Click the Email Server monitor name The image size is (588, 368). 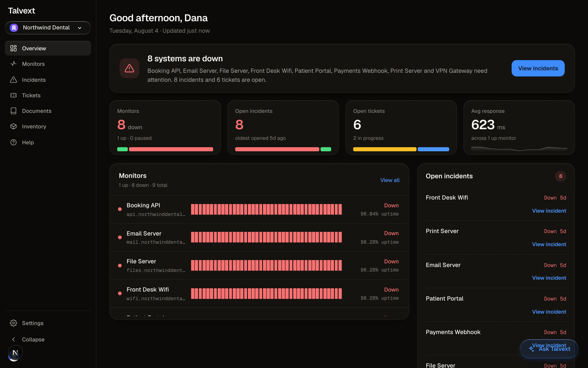pyautogui.click(x=144, y=233)
